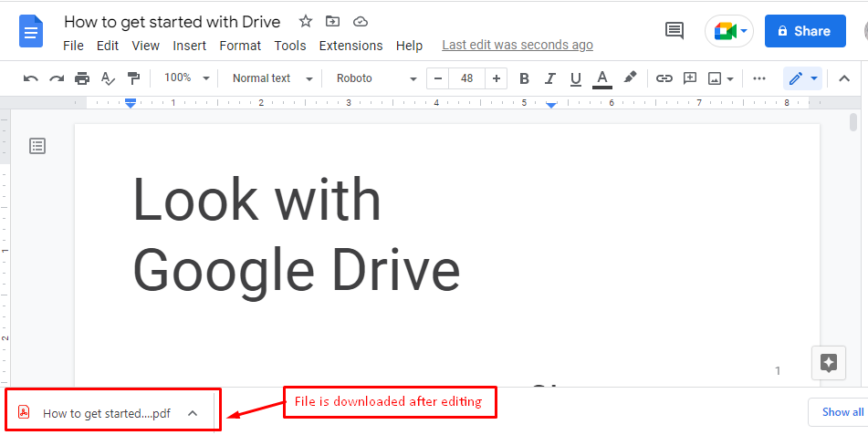Move document using the folder icon
This screenshot has height=435, width=868.
tap(333, 22)
